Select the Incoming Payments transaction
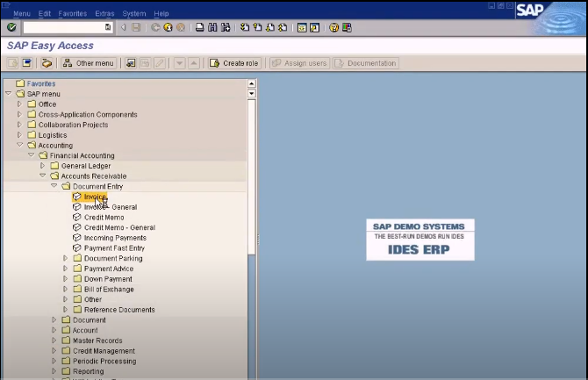Viewport: 588px width, 380px height. 115,238
